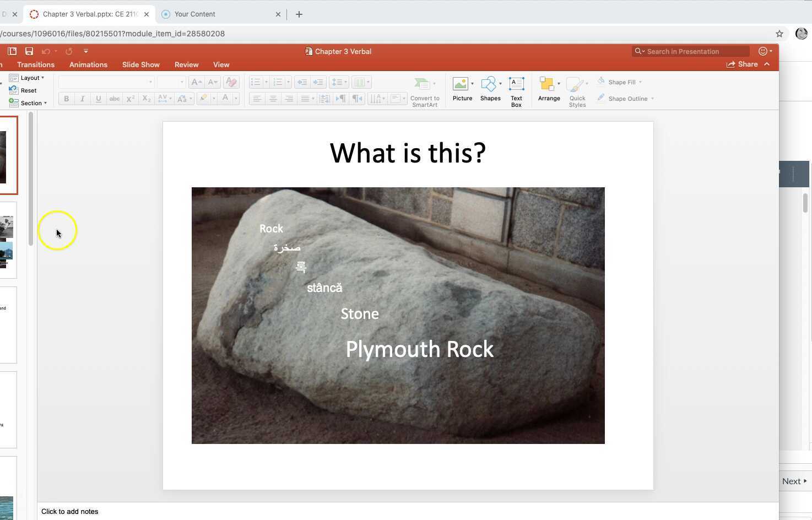Screen dimensions: 812x520
Task: Toggle Strikethrough formatting
Action: (115, 99)
